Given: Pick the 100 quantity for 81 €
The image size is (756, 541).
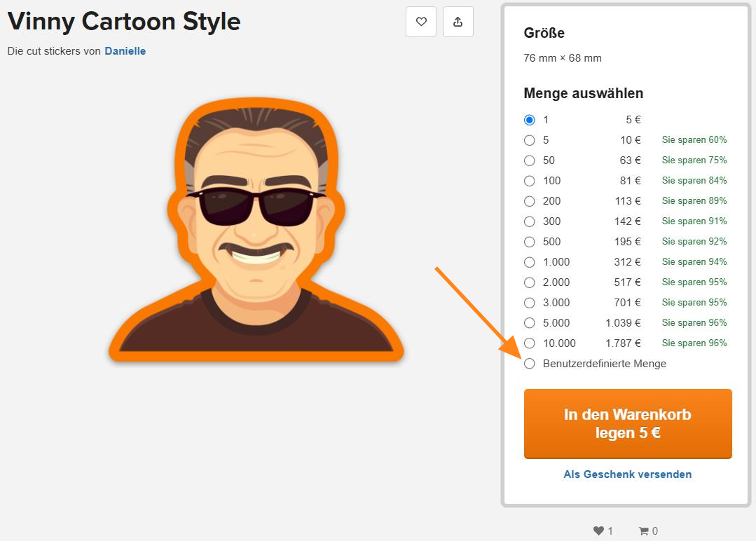Looking at the screenshot, I should coord(530,181).
